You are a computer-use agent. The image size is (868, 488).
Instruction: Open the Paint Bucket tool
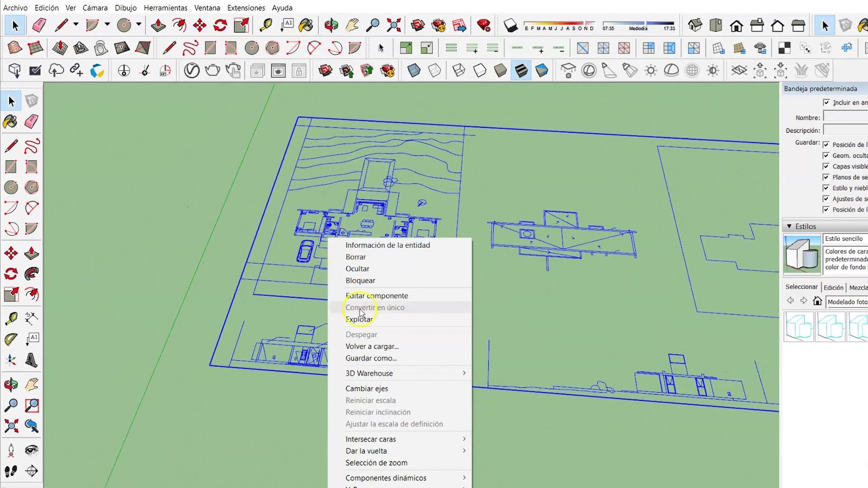[x=11, y=122]
